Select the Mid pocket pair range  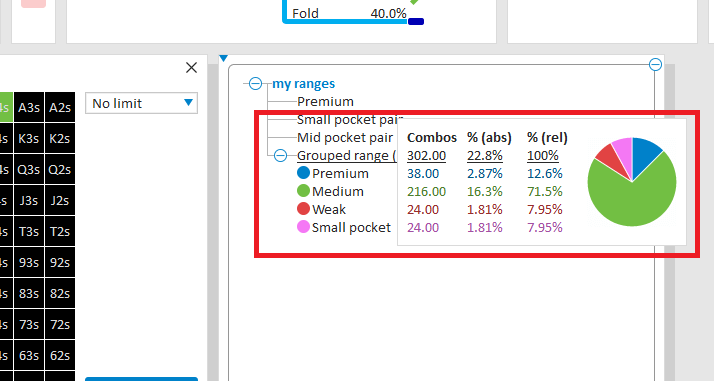(x=345, y=137)
